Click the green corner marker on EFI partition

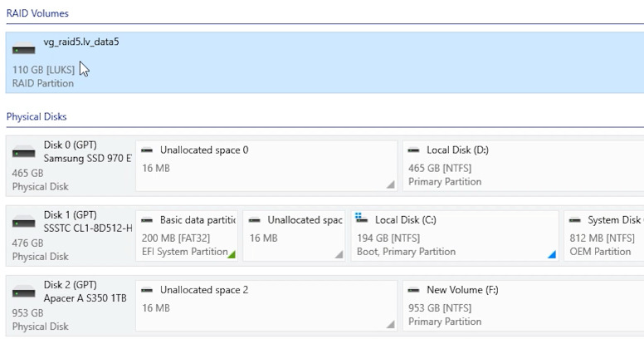[x=232, y=254]
